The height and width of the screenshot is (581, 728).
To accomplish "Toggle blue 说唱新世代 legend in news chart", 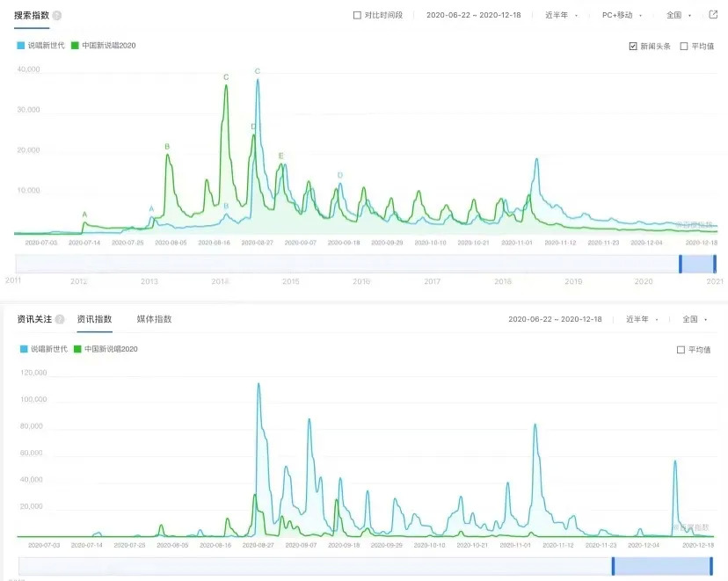I will pyautogui.click(x=44, y=349).
